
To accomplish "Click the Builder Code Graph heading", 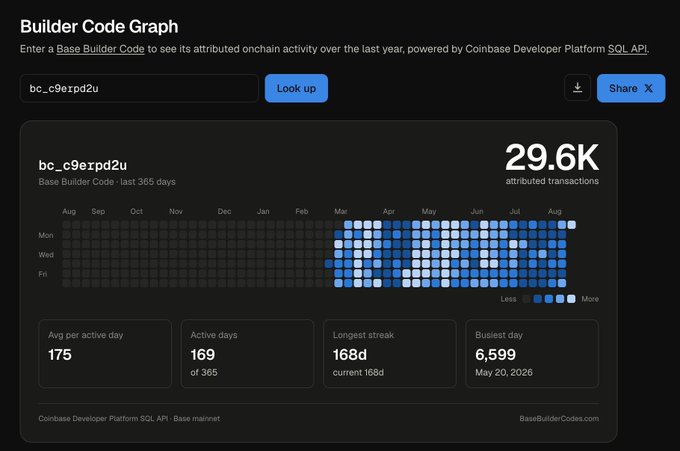I will (99, 26).
